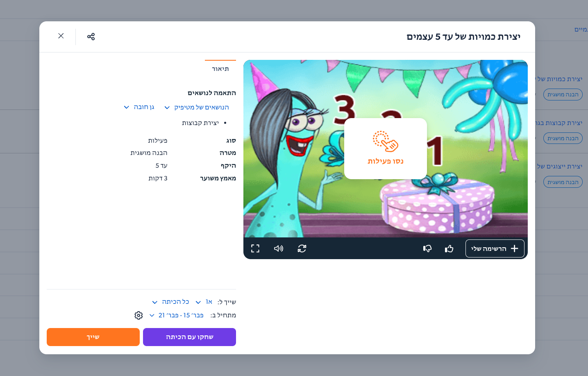
Task: Click the share icon in dialog header
Action: pyautogui.click(x=91, y=36)
